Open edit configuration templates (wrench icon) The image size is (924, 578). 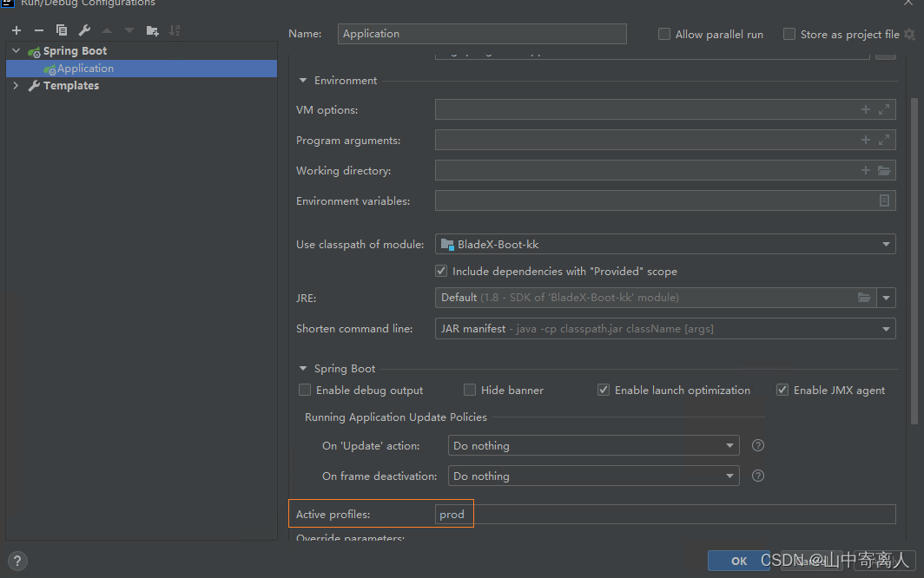click(x=83, y=30)
